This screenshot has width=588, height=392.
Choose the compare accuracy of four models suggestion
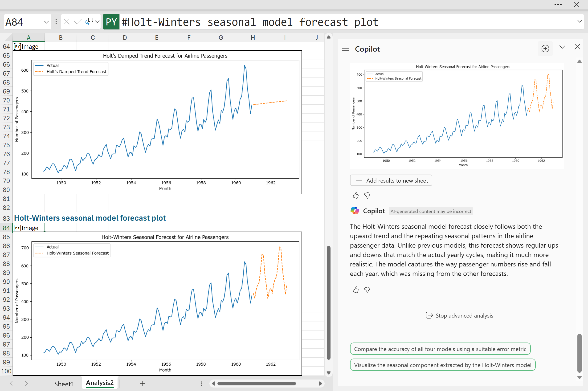click(x=440, y=349)
